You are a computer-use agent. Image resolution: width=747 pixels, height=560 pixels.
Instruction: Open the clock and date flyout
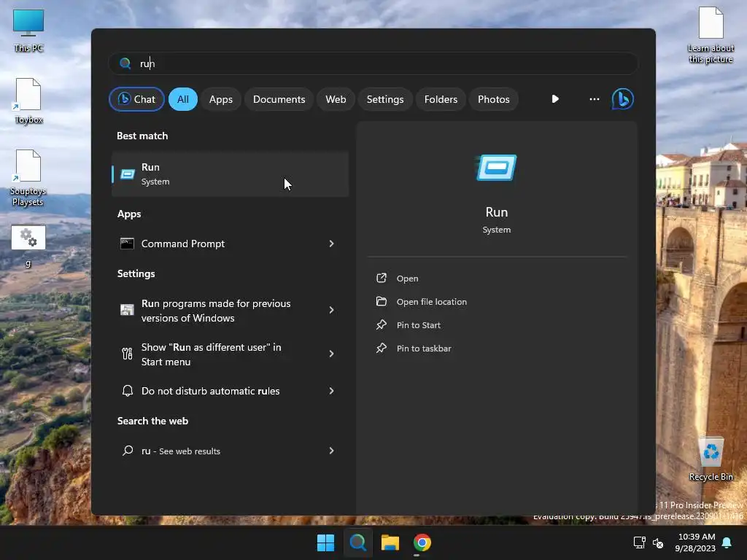click(695, 542)
